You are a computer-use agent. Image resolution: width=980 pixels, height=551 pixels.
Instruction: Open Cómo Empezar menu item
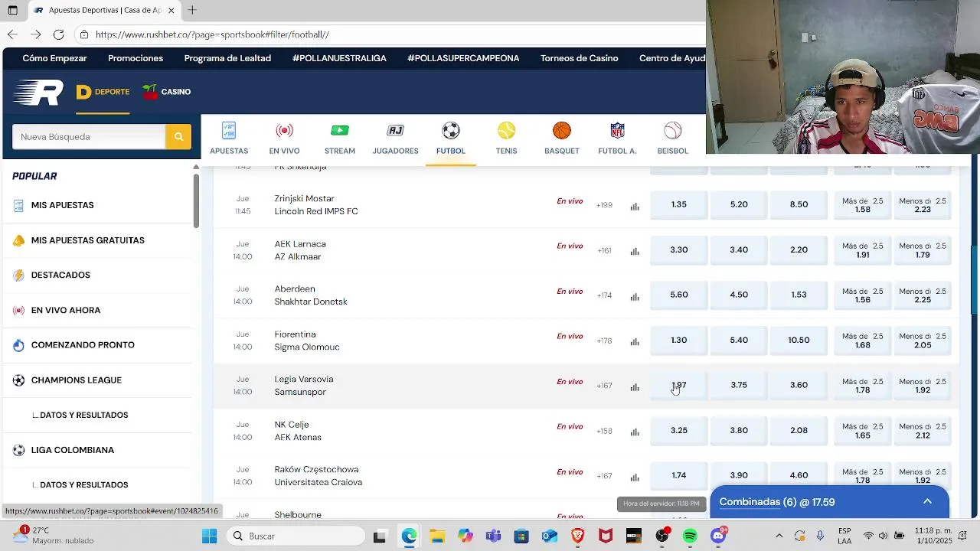pos(54,58)
